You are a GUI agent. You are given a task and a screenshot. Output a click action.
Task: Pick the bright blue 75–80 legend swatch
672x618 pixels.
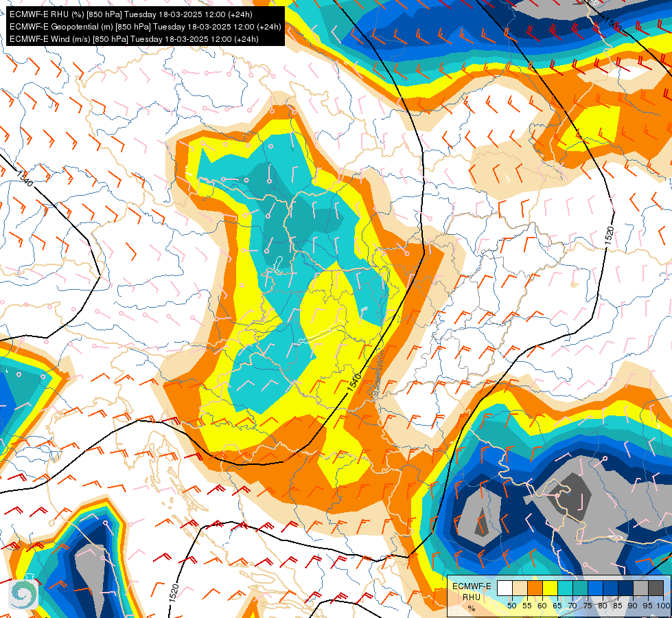tap(595, 588)
